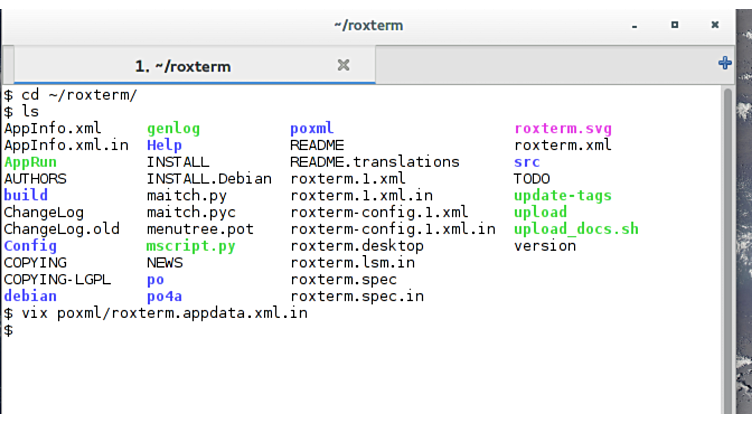Image resolution: width=752 pixels, height=423 pixels.
Task: Click the 'vix poxml/roxterm.appdata.xml.in' command line
Action: pyautogui.click(x=164, y=313)
